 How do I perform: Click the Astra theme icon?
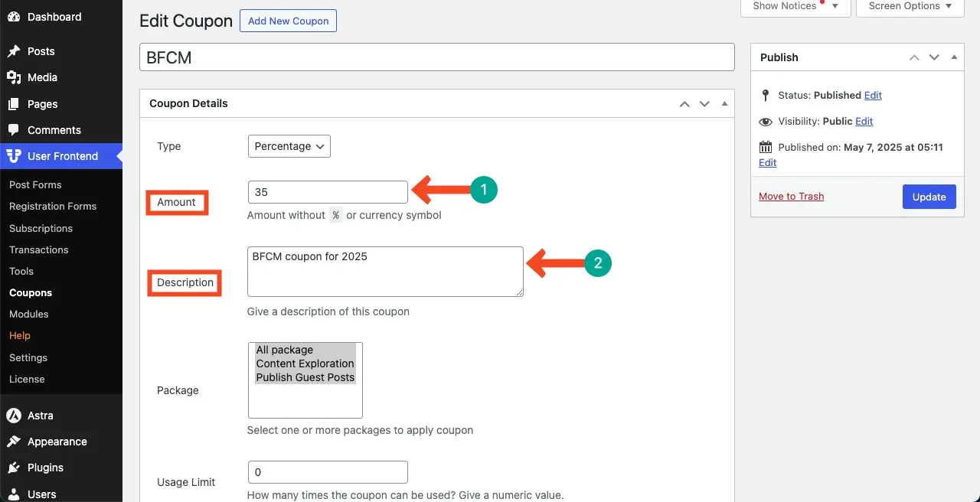tap(14, 416)
